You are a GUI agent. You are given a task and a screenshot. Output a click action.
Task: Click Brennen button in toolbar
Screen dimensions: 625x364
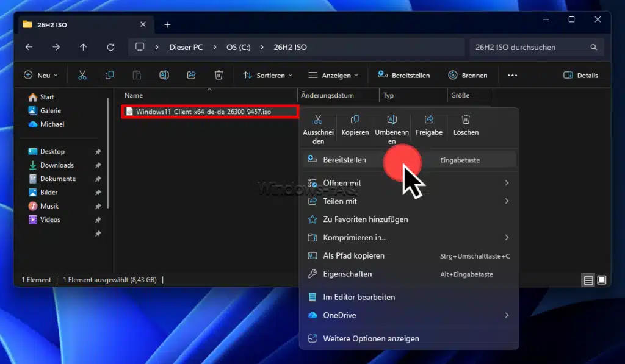pos(468,75)
